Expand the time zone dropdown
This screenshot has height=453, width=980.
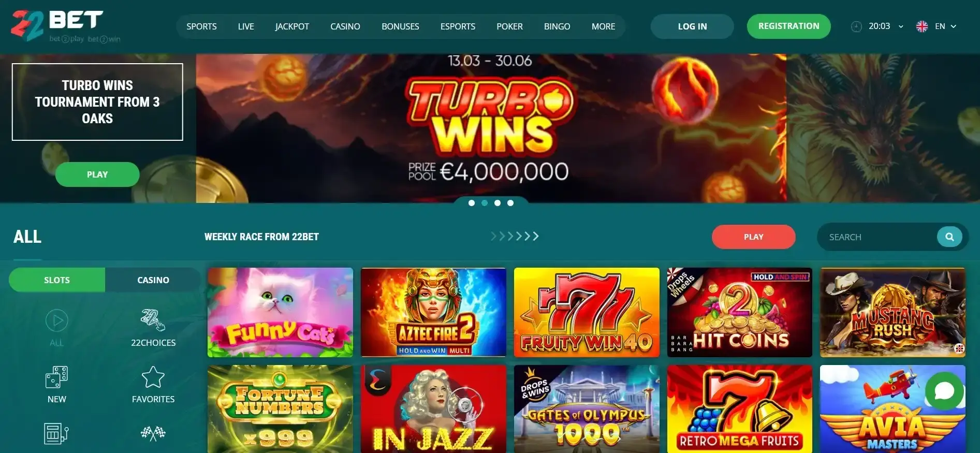(878, 26)
